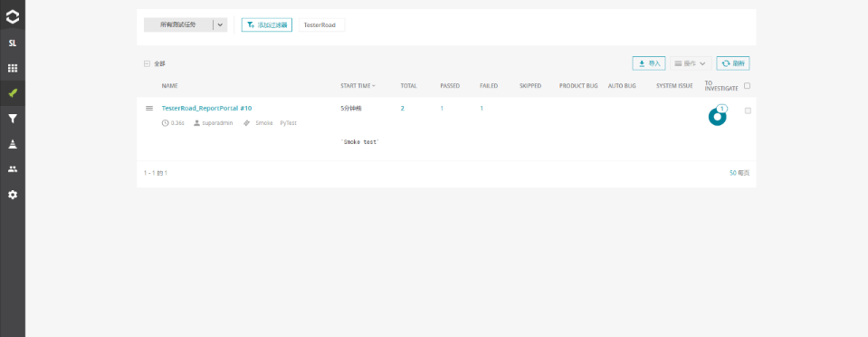The height and width of the screenshot is (337, 868).
Task: Click the AUTO BUG column header
Action: 622,86
